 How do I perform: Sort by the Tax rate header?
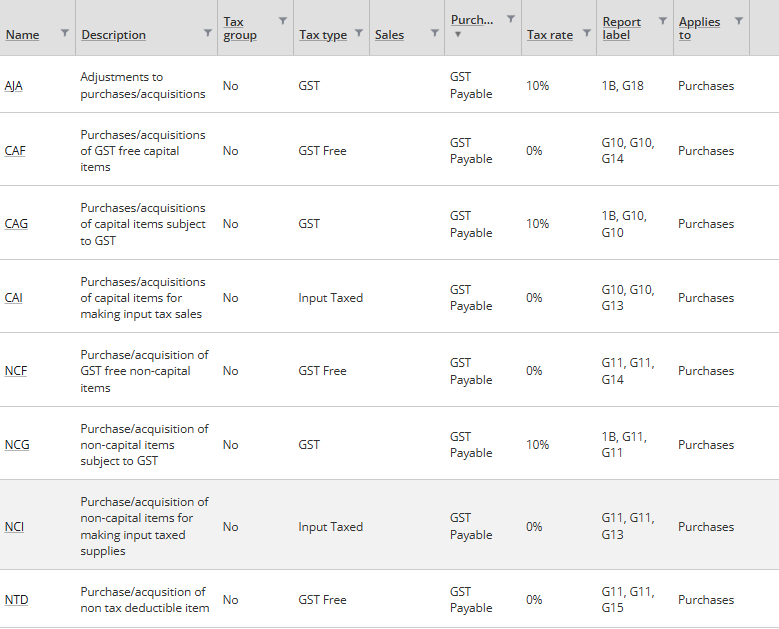click(x=550, y=35)
